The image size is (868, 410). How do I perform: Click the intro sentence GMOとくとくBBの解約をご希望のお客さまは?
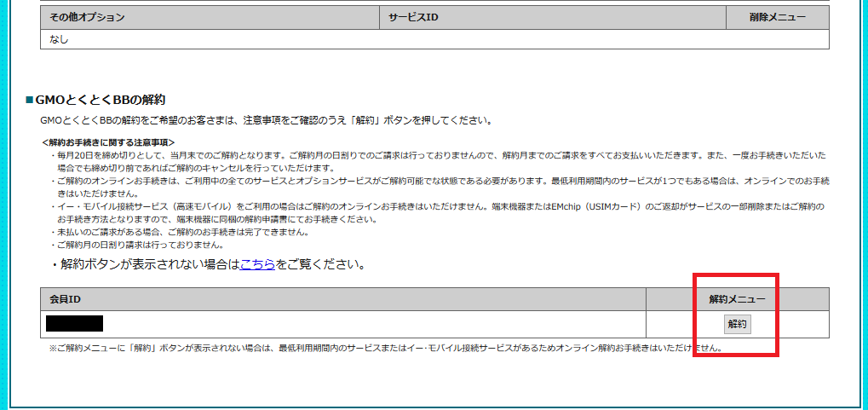coord(267,120)
